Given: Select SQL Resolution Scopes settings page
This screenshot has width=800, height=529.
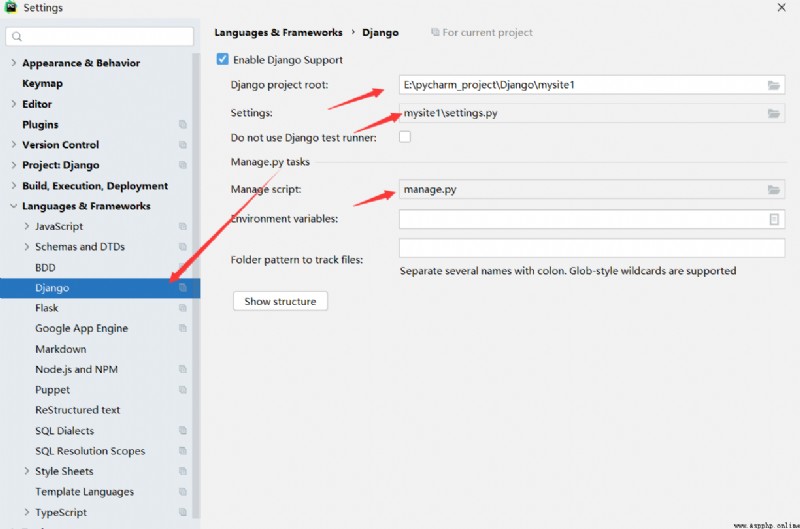Looking at the screenshot, I should click(x=90, y=451).
